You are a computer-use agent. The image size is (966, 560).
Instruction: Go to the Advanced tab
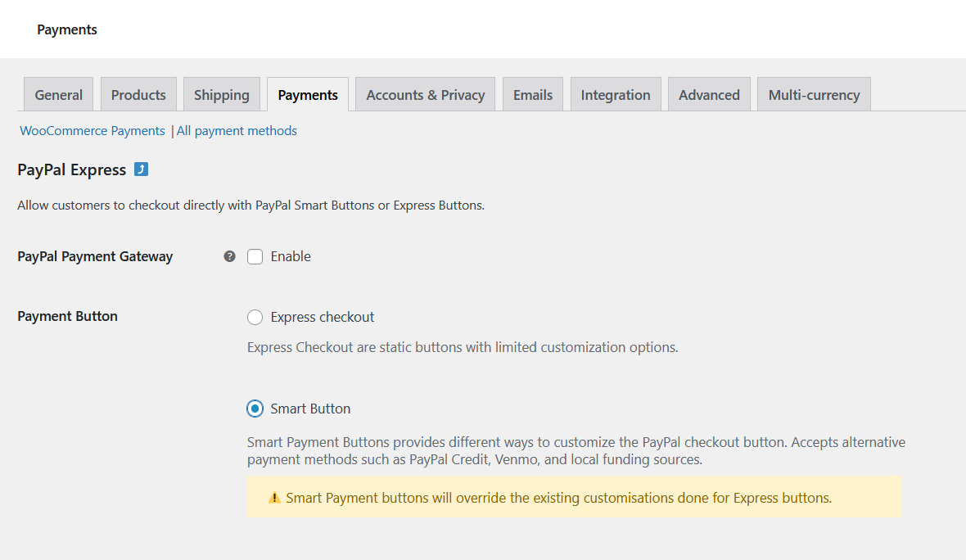(x=709, y=95)
